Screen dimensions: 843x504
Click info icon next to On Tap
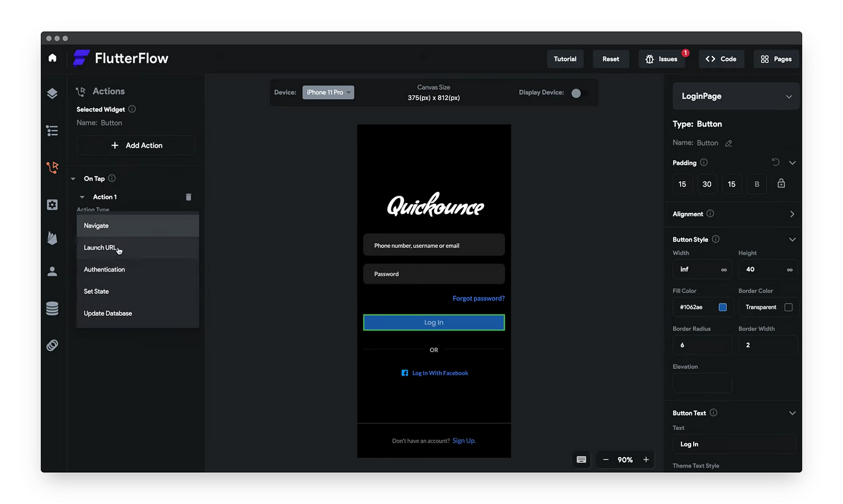pyautogui.click(x=112, y=178)
